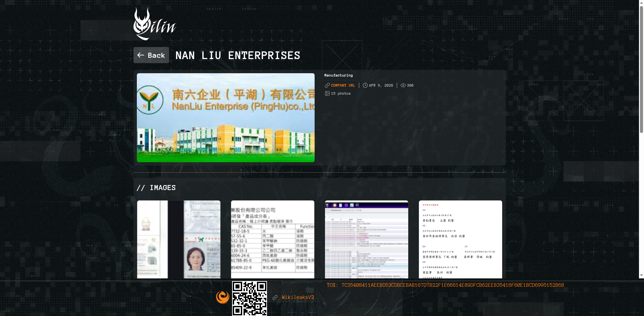Click the left arrow icon inside Back

[141, 55]
